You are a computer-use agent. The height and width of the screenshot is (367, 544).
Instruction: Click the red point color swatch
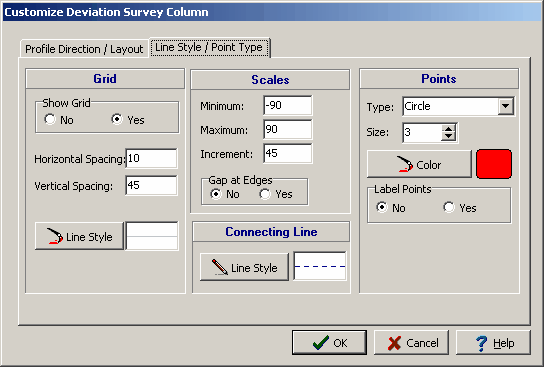(x=494, y=164)
